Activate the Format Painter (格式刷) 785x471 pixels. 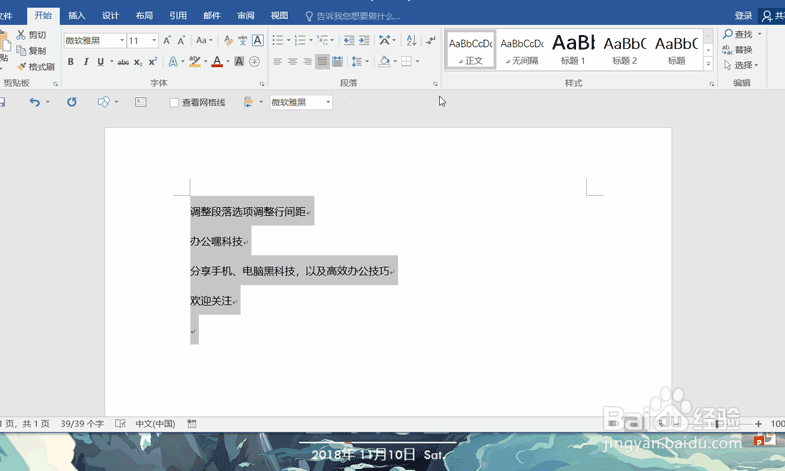click(36, 67)
